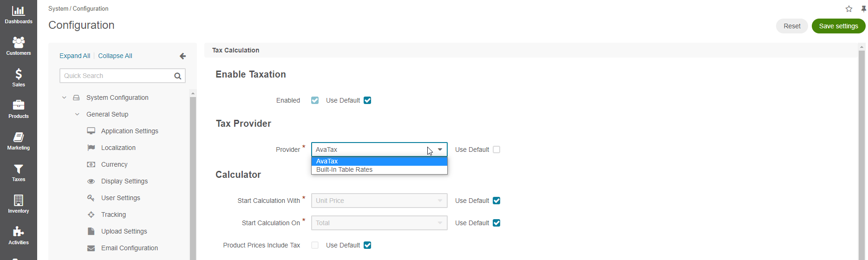Click the Expand All link

tap(75, 56)
